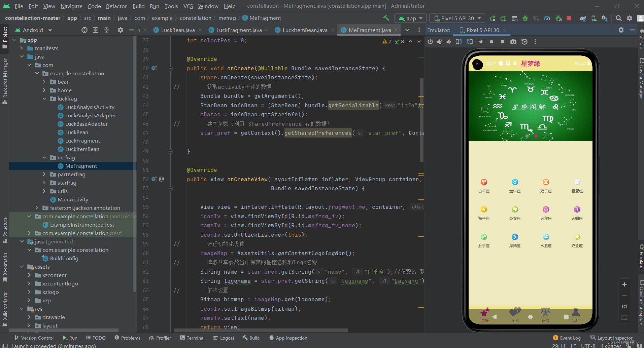644x348 pixels.
Task: Toggle the Project tool window sidebar button
Action: point(5,37)
